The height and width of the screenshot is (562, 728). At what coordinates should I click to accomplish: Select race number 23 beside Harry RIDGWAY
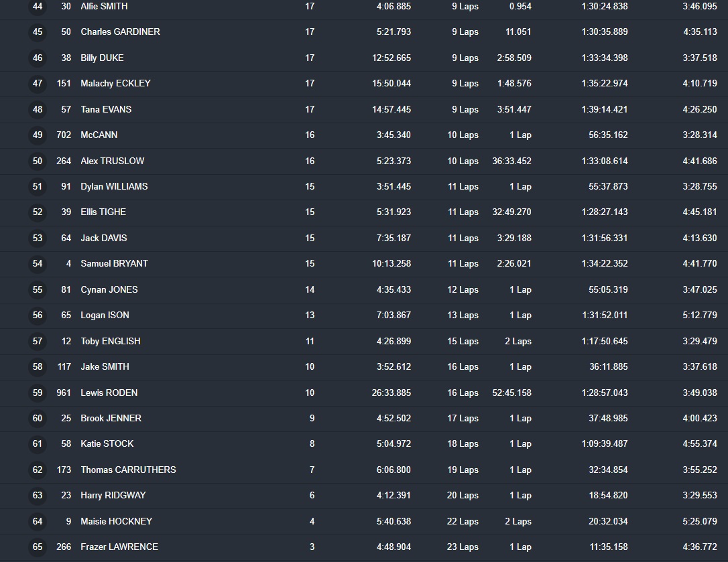[x=66, y=495]
